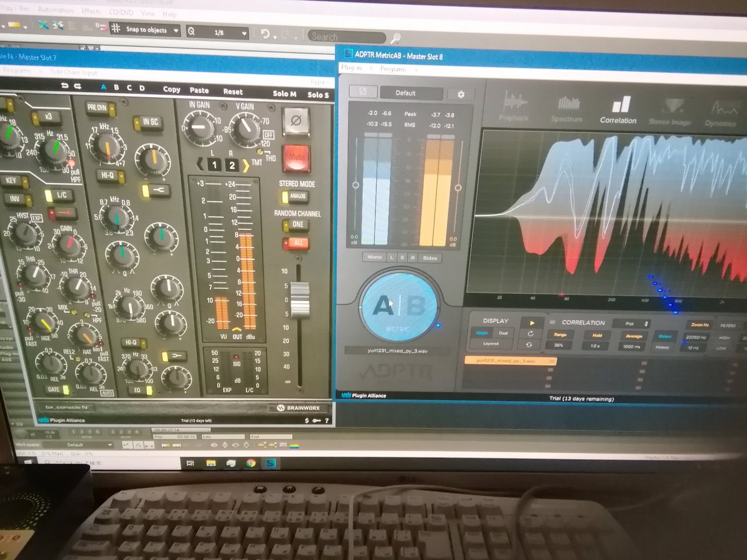Select settings bank A
747x560 pixels.
pos(103,88)
